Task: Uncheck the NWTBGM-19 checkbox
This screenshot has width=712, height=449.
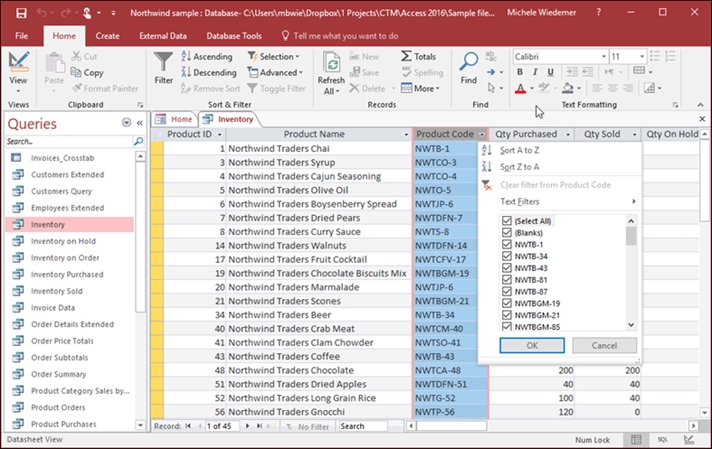Action: pos(507,303)
